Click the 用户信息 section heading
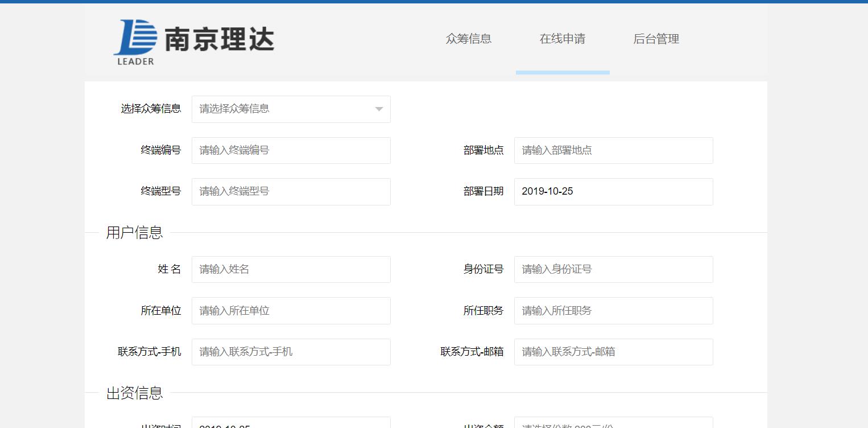 pos(133,232)
